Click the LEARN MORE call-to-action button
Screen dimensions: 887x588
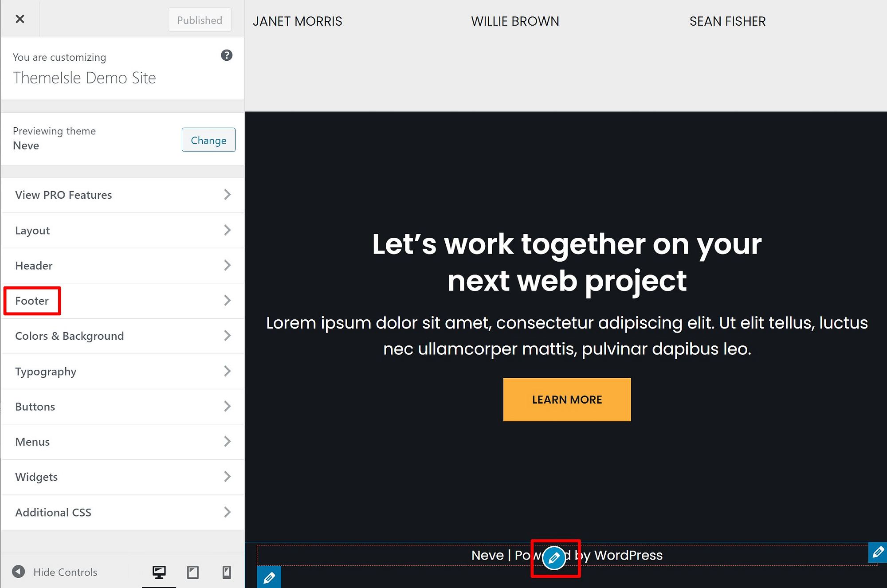(x=567, y=399)
